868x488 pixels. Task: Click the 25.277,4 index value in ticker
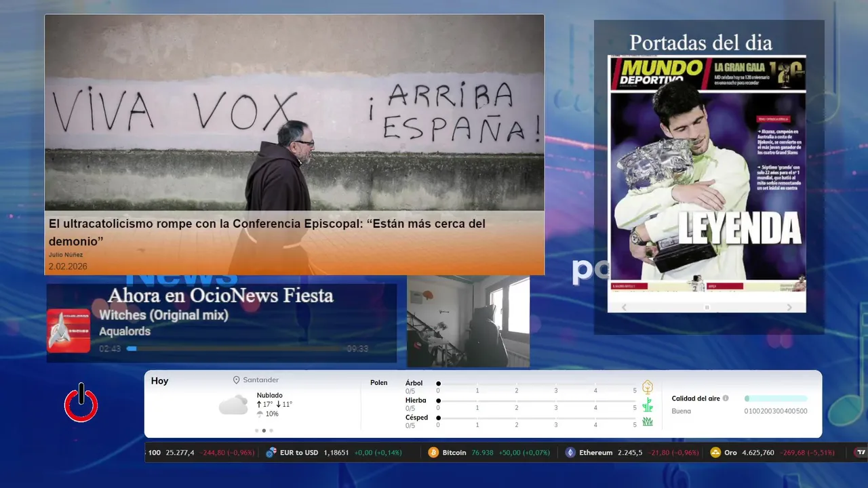[x=180, y=452]
